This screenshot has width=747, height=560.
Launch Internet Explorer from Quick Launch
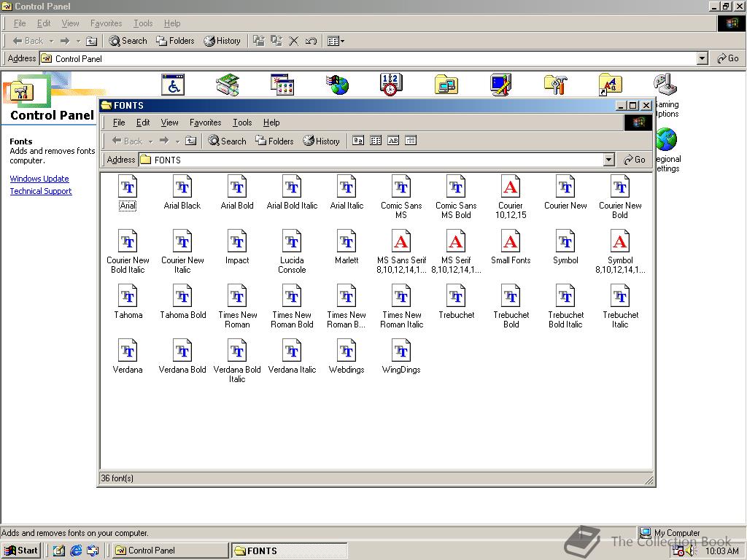click(76, 551)
